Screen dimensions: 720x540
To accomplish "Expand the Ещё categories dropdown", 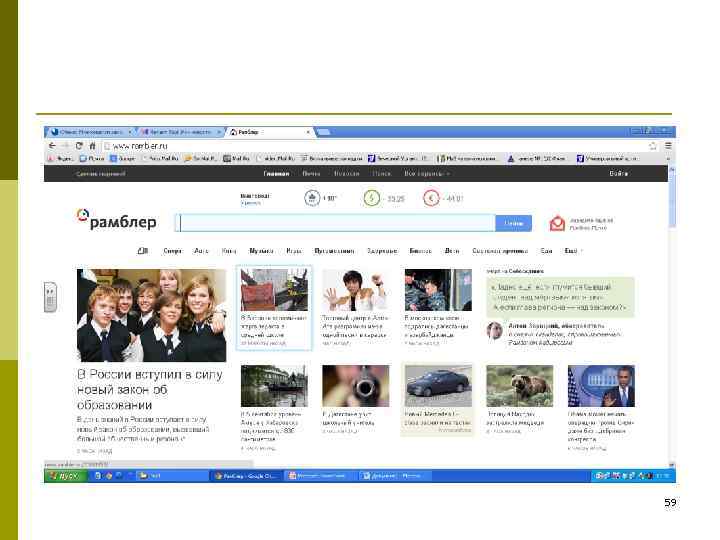I will tap(574, 251).
